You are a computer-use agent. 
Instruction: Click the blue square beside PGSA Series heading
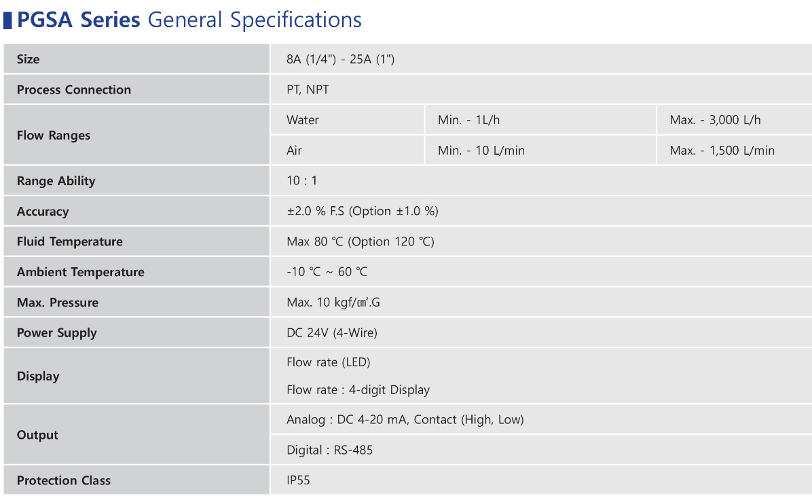(x=7, y=20)
